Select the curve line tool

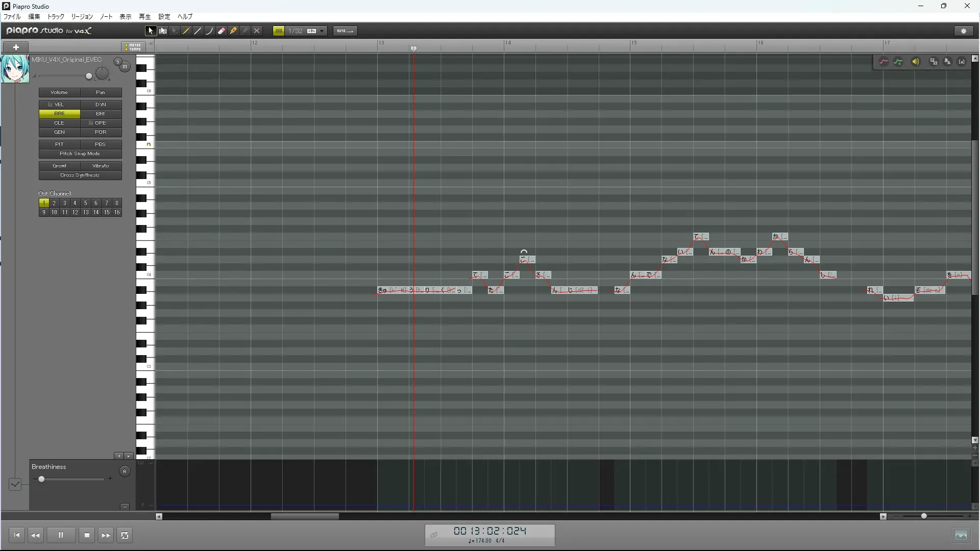(x=210, y=31)
